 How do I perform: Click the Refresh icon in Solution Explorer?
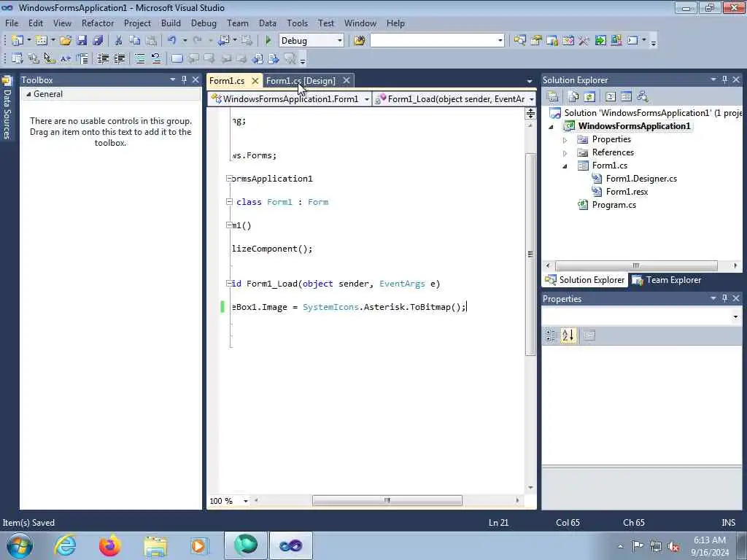[x=589, y=97]
